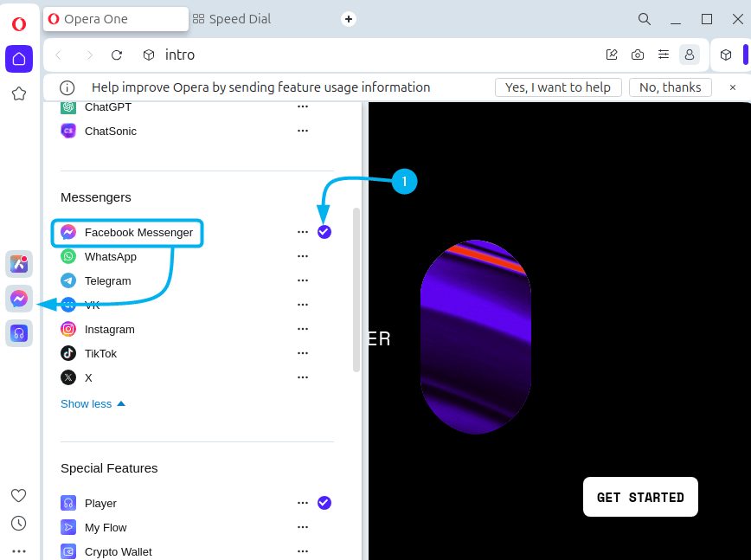Open Easy Setup sliders icon
Image resolution: width=751 pixels, height=560 pixels.
tap(664, 55)
